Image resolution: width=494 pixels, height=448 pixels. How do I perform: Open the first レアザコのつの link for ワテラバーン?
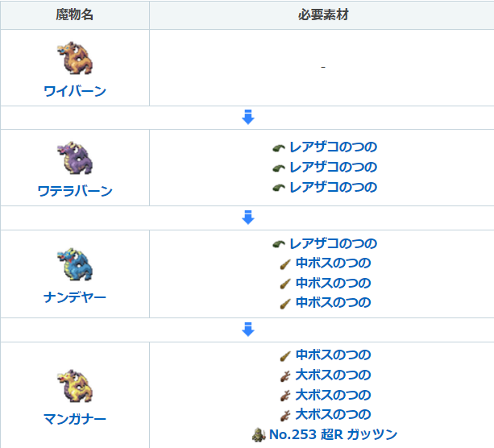333,147
